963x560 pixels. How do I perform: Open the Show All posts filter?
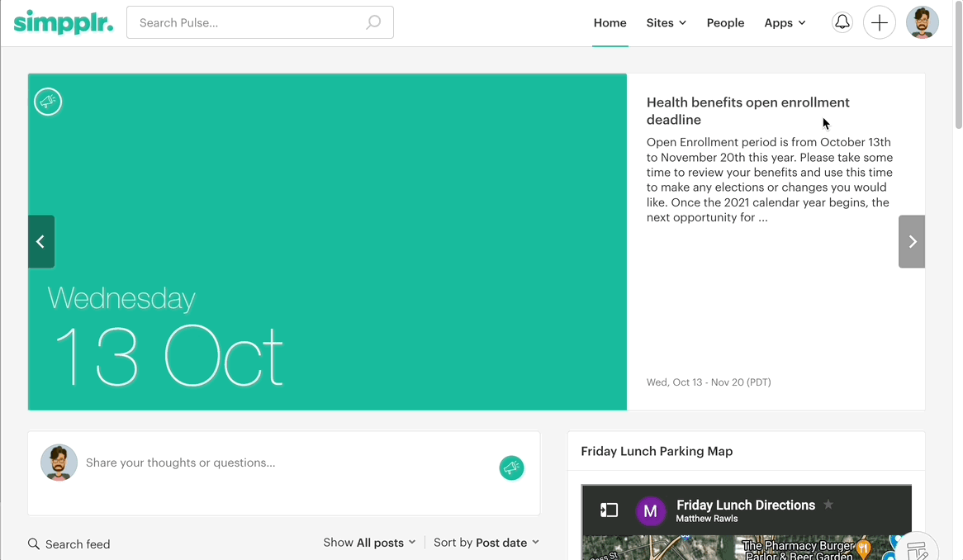(x=369, y=543)
